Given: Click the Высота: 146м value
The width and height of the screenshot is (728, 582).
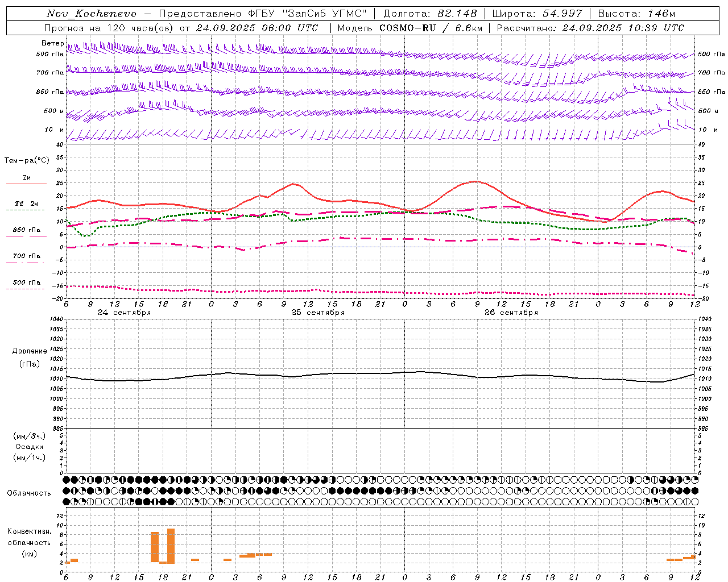Looking at the screenshot, I should [x=636, y=14].
